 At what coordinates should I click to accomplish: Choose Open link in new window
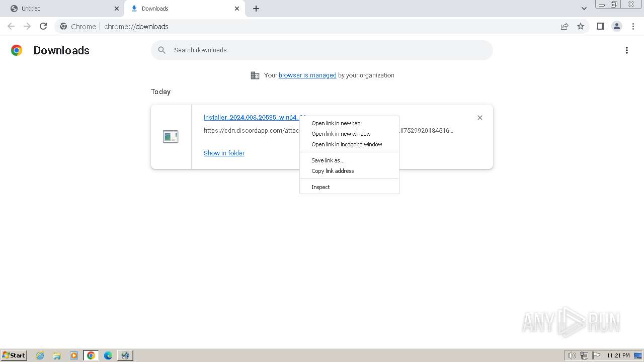(x=349, y=134)
